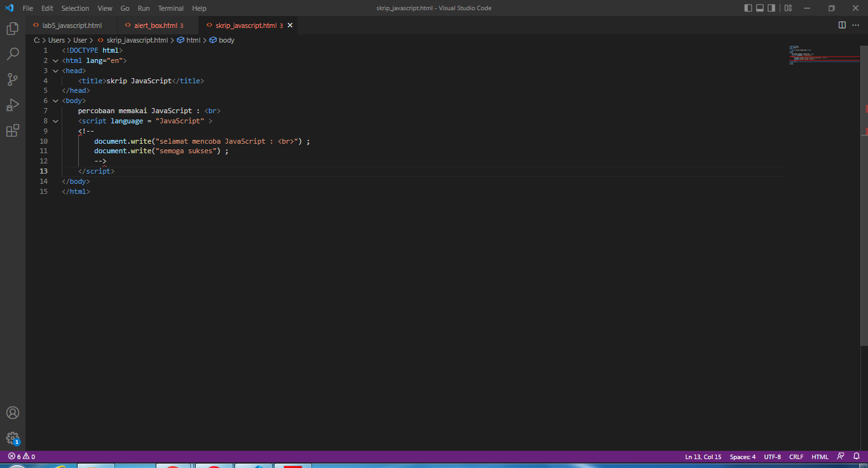The width and height of the screenshot is (868, 468).
Task: Select body in the breadcrumb bar
Action: point(226,39)
